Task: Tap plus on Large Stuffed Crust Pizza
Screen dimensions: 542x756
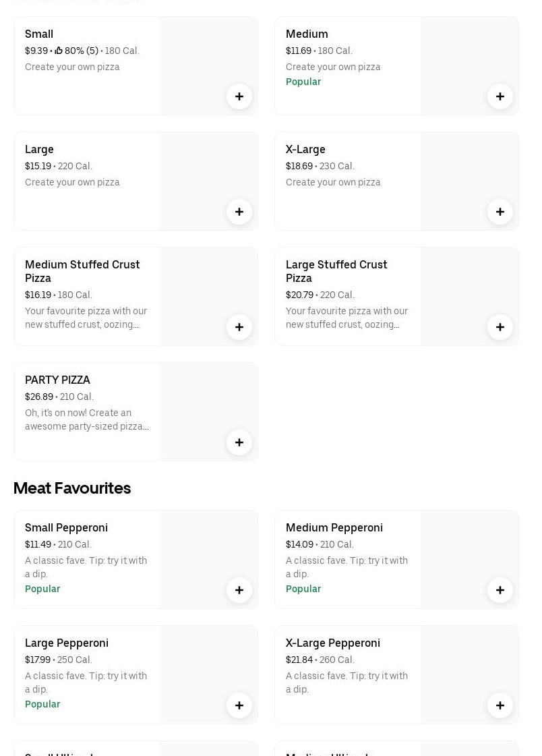Action: (x=500, y=327)
